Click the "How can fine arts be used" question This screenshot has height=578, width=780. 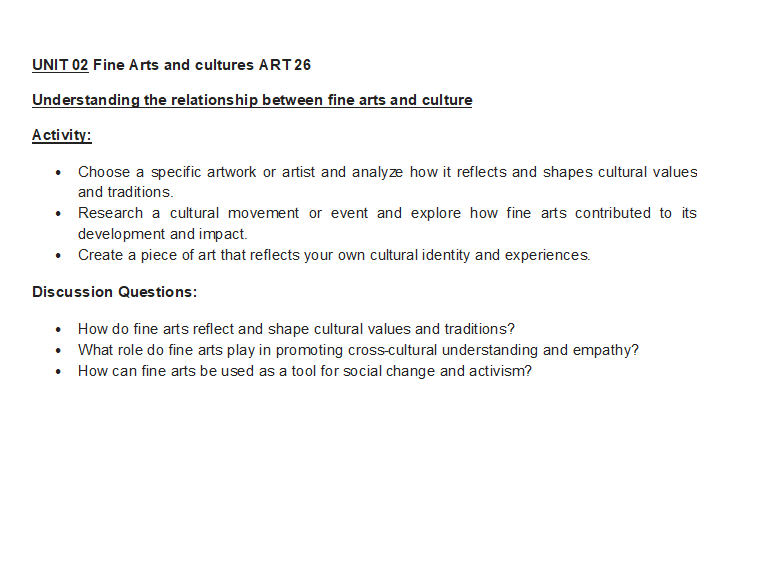coord(304,371)
